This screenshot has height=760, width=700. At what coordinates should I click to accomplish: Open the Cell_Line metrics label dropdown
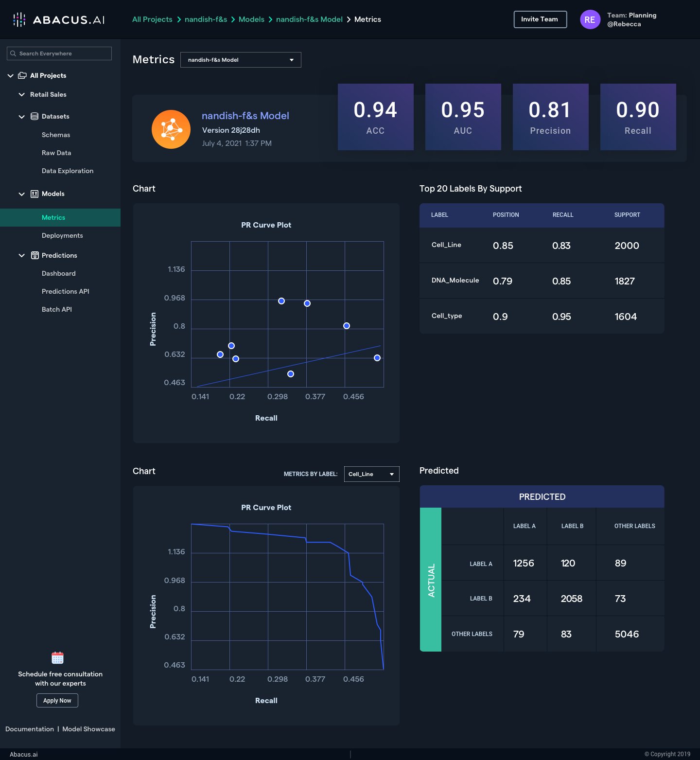[371, 474]
